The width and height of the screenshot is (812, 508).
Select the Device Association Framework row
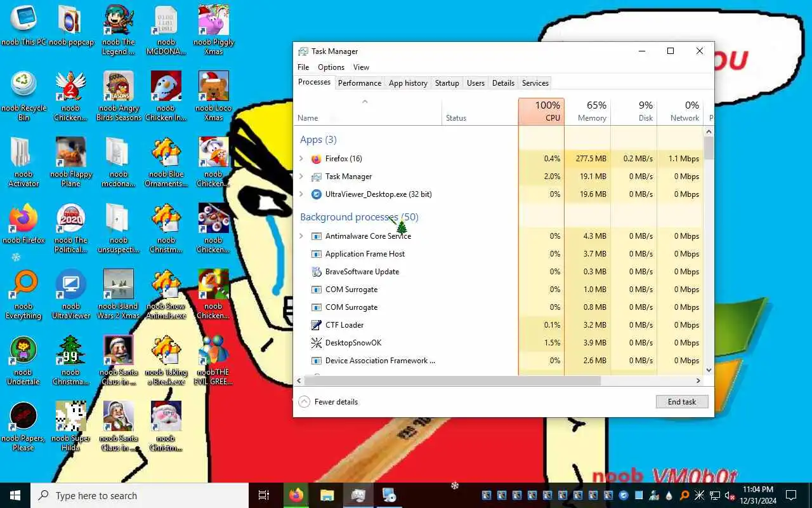[x=499, y=361]
